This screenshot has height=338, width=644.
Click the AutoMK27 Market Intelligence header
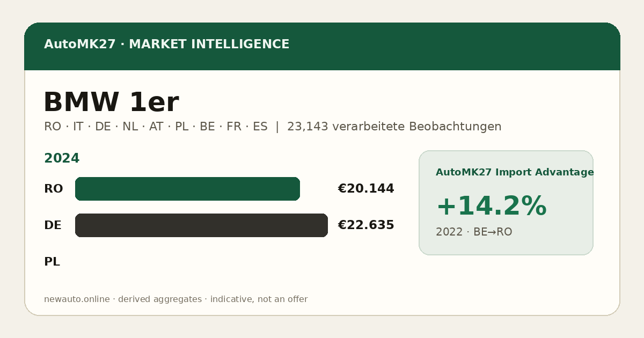tap(166, 45)
